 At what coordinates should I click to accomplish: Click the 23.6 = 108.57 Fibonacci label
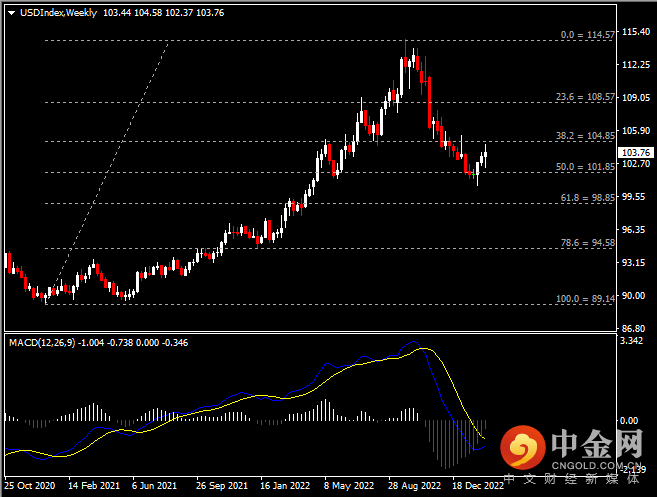(584, 98)
